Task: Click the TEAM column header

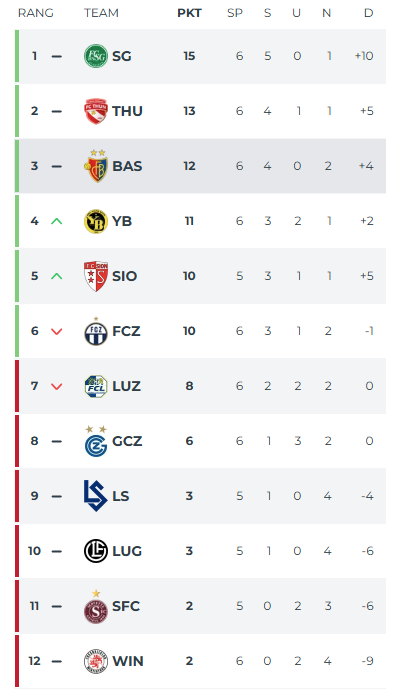Action: tap(101, 13)
